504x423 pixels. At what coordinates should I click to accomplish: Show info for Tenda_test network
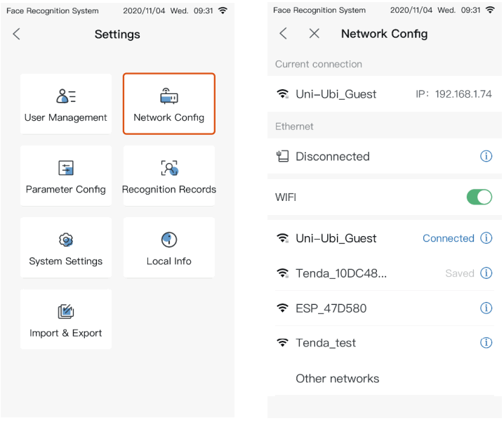click(486, 343)
